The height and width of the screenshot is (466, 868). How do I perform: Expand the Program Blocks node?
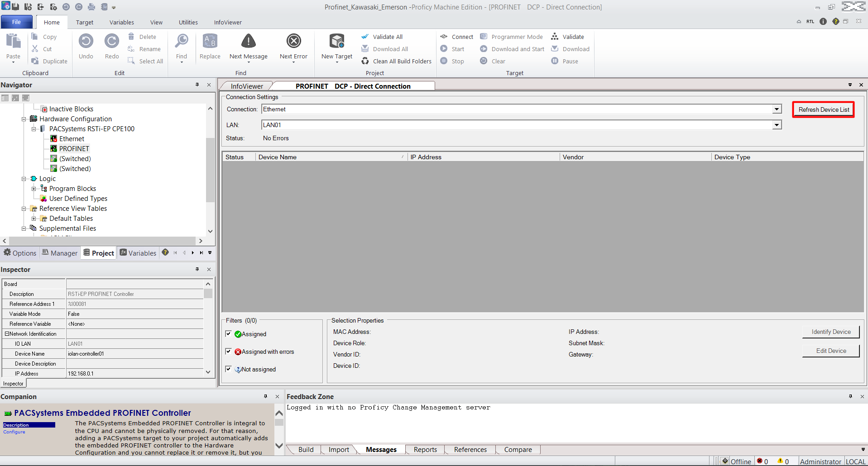point(34,189)
